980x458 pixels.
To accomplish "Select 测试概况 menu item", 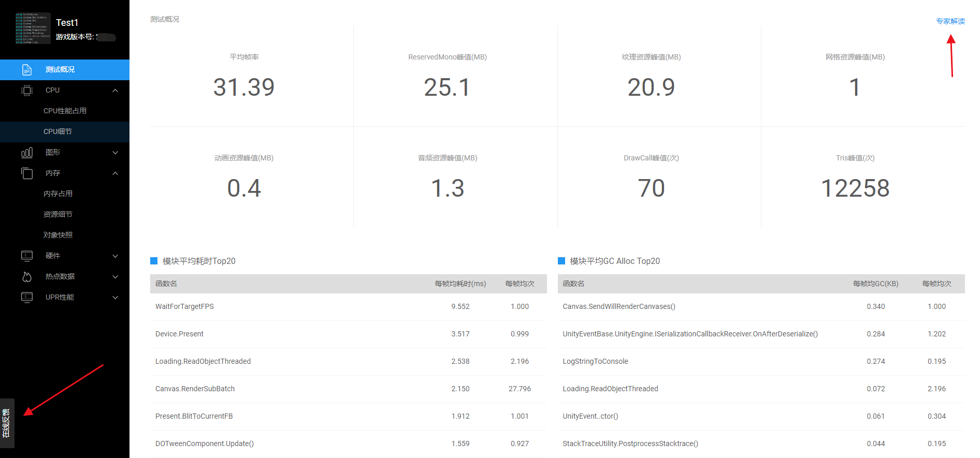I will point(65,70).
